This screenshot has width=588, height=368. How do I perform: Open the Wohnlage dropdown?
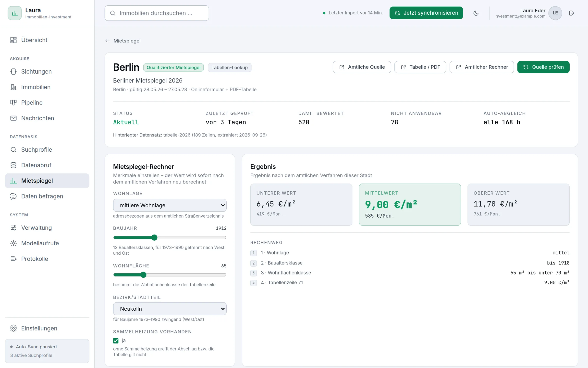click(x=170, y=205)
